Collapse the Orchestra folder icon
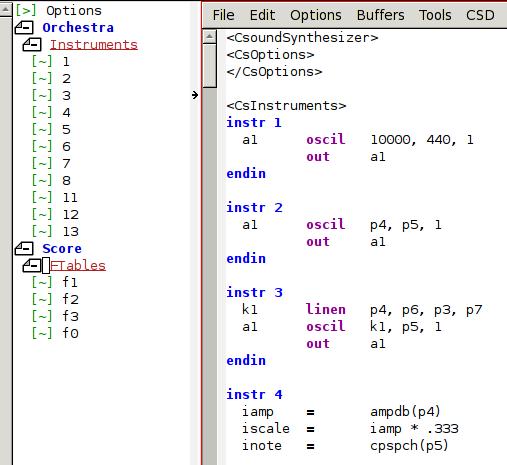This screenshot has width=507, height=465. coord(24,27)
